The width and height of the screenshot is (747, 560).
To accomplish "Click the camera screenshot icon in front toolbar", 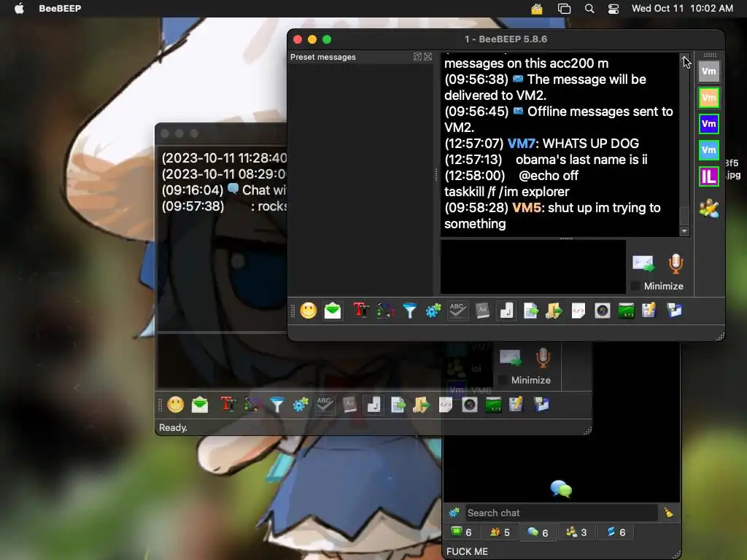I will (x=602, y=311).
